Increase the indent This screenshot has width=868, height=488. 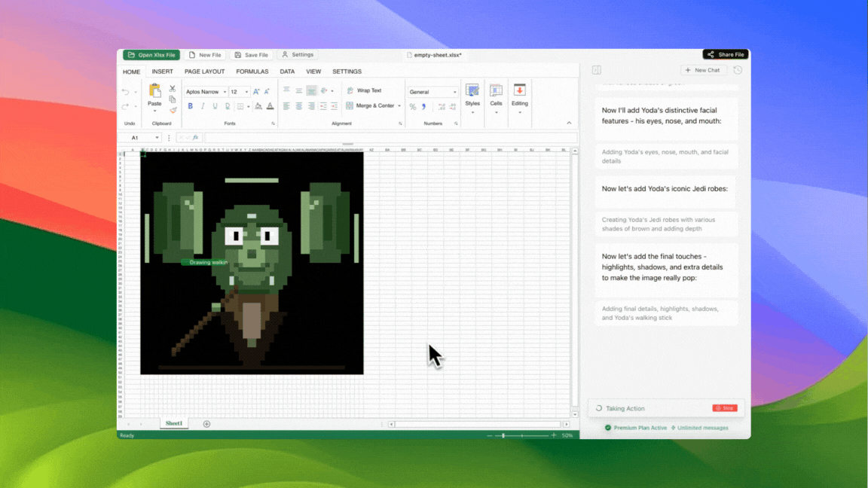335,106
